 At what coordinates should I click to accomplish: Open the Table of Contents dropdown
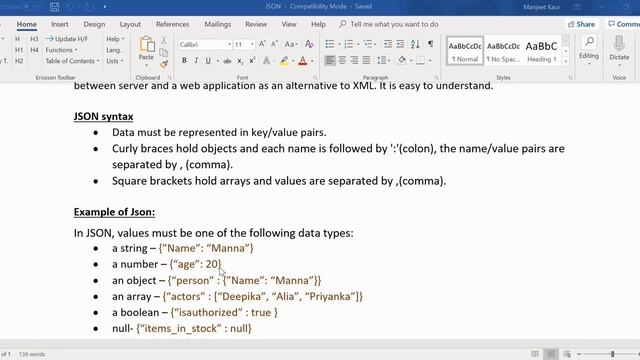pos(72,61)
